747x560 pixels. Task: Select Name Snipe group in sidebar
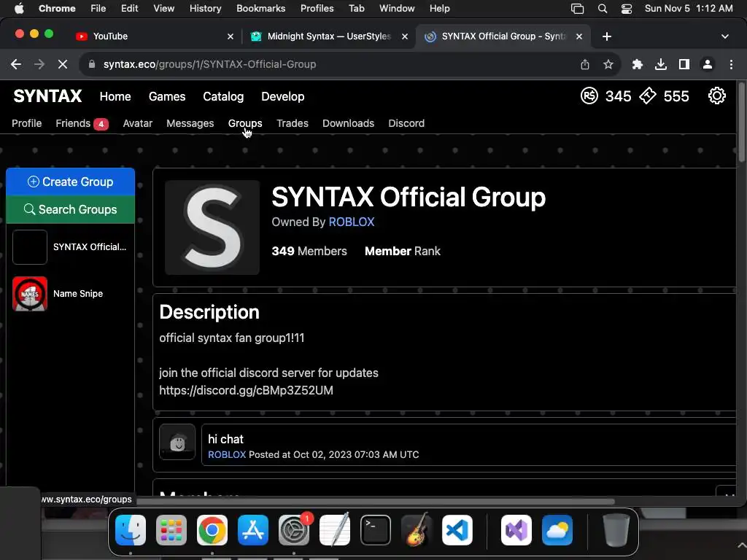pos(71,294)
